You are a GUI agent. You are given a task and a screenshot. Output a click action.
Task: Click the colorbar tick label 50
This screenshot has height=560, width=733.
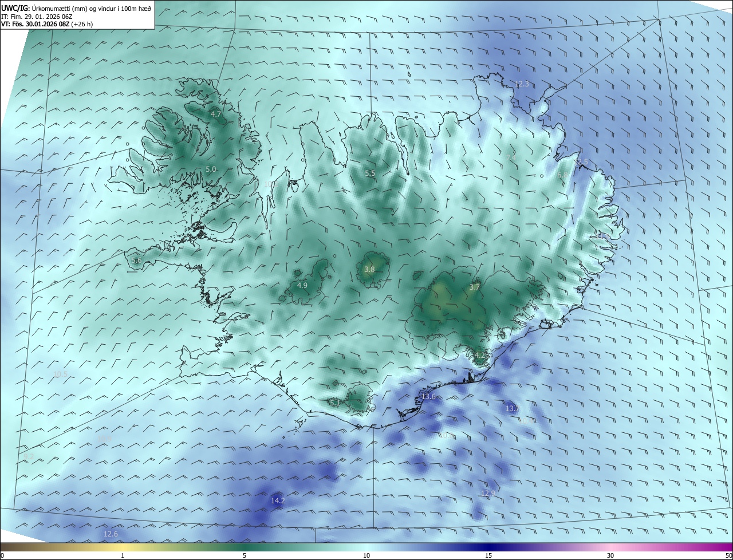728,555
